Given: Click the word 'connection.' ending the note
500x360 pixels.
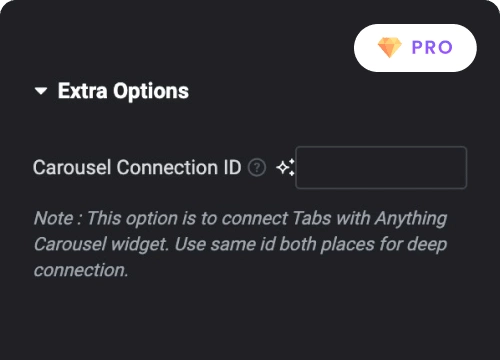Looking at the screenshot, I should point(81,270).
